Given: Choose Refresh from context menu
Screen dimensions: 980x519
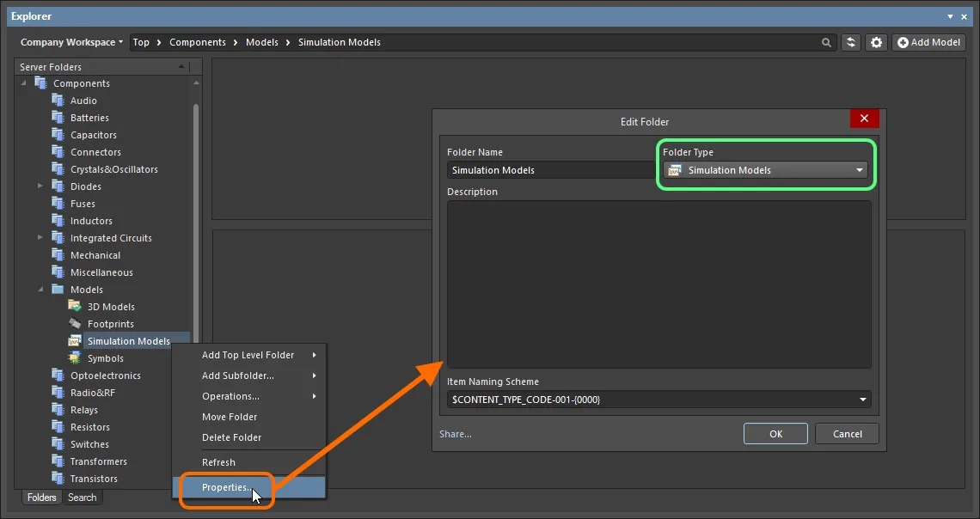Looking at the screenshot, I should point(248,462).
